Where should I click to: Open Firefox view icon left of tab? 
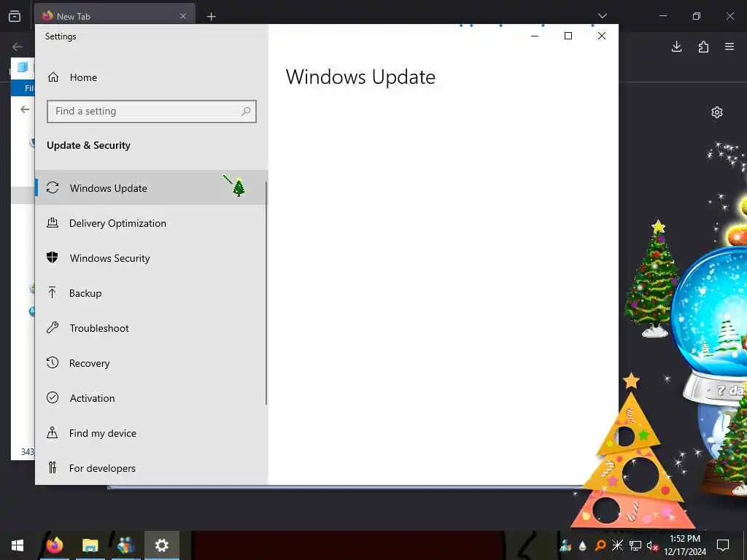click(x=15, y=16)
